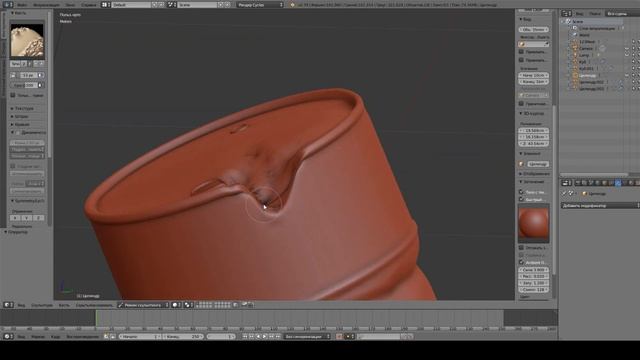Play animation in reverse in the timeline
This screenshot has height=360, width=640.
click(x=258, y=337)
